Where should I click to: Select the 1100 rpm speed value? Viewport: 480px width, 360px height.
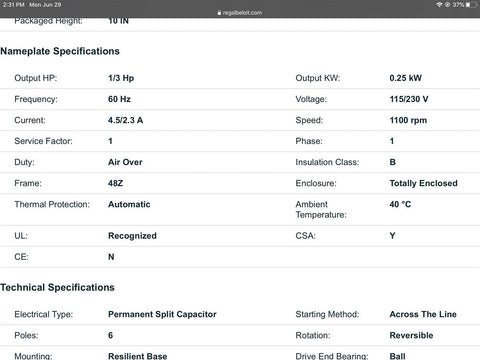tap(408, 120)
